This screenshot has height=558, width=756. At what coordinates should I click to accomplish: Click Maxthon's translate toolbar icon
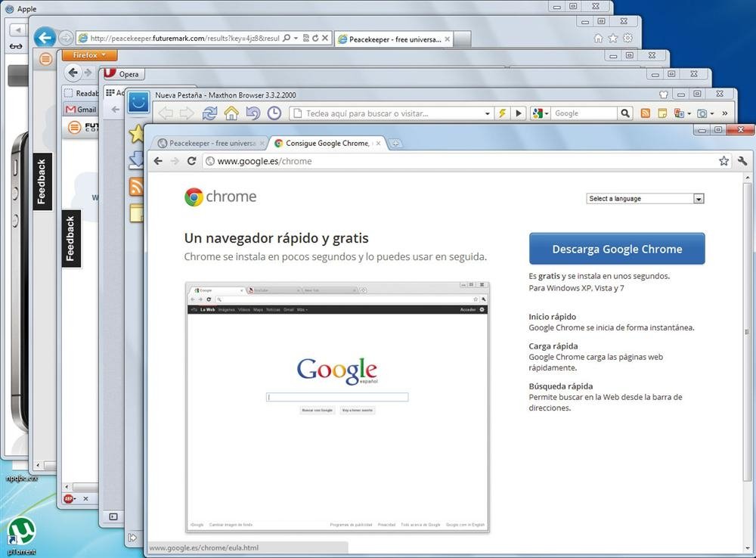coord(679,113)
